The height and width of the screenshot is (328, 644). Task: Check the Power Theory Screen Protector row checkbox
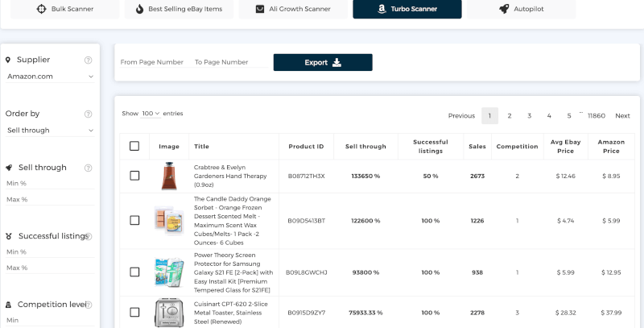[x=134, y=272]
